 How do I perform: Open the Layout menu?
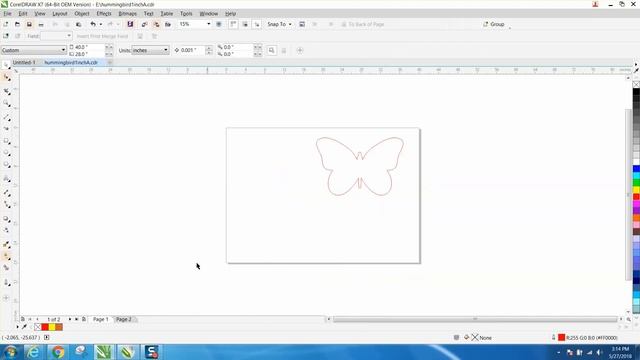pos(60,13)
